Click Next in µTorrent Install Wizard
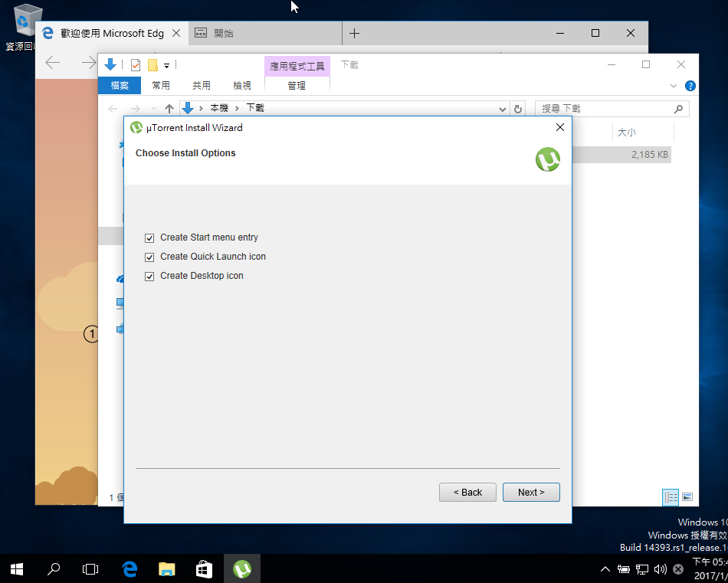The width and height of the screenshot is (728, 583). tap(531, 492)
